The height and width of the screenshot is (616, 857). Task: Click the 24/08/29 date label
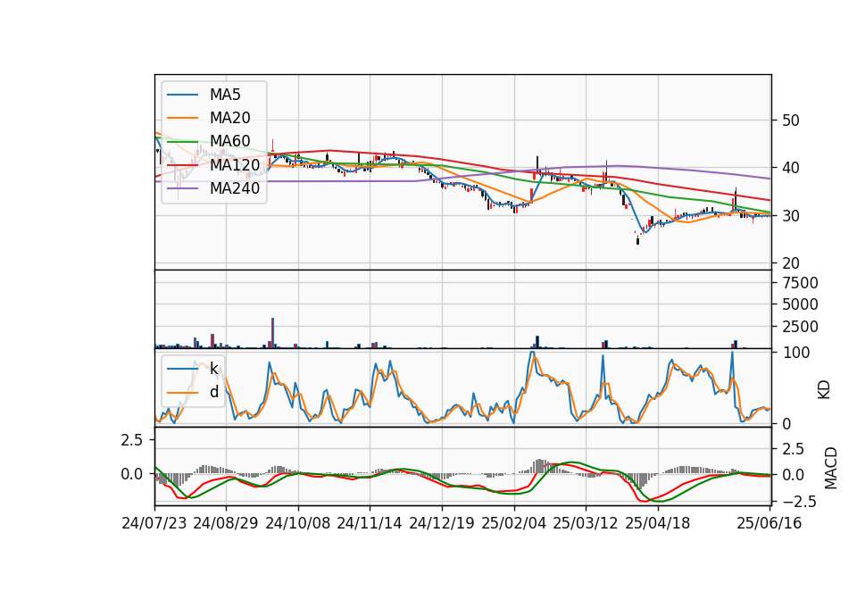226,523
